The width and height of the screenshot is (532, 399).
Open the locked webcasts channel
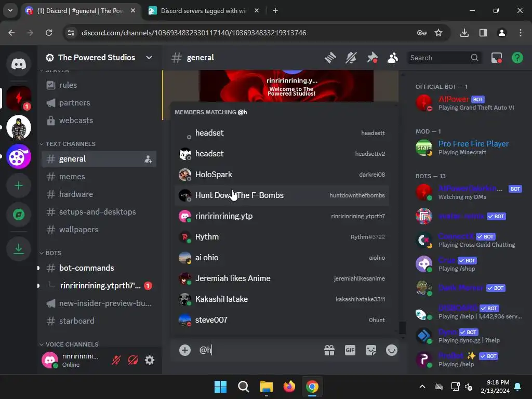[x=99, y=121]
